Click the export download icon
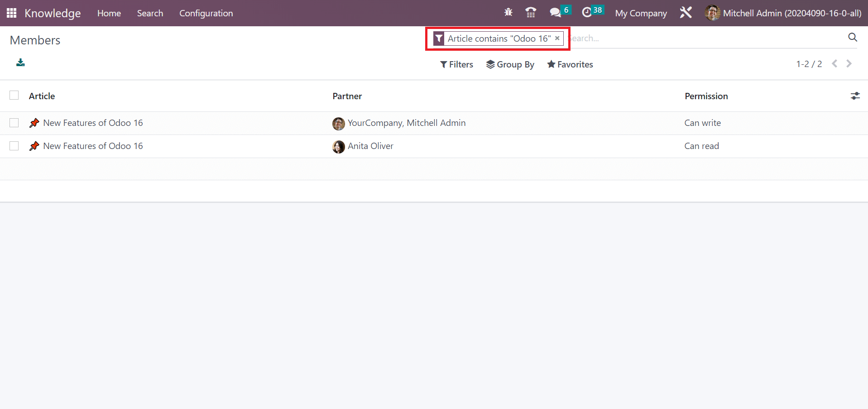This screenshot has height=409, width=868. 20,63
